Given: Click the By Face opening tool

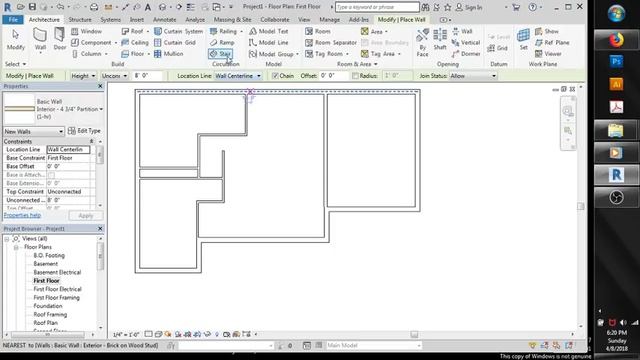Looking at the screenshot, I should pos(422,42).
